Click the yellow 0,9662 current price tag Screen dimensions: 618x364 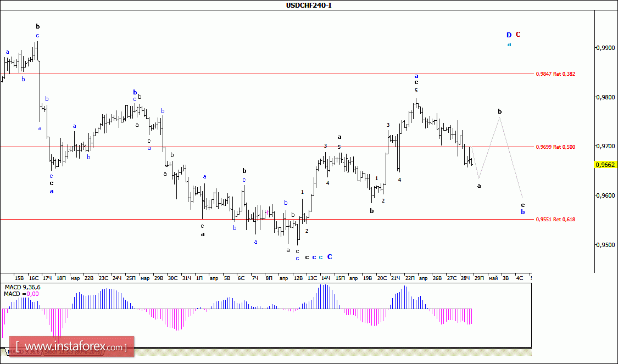[x=605, y=165]
